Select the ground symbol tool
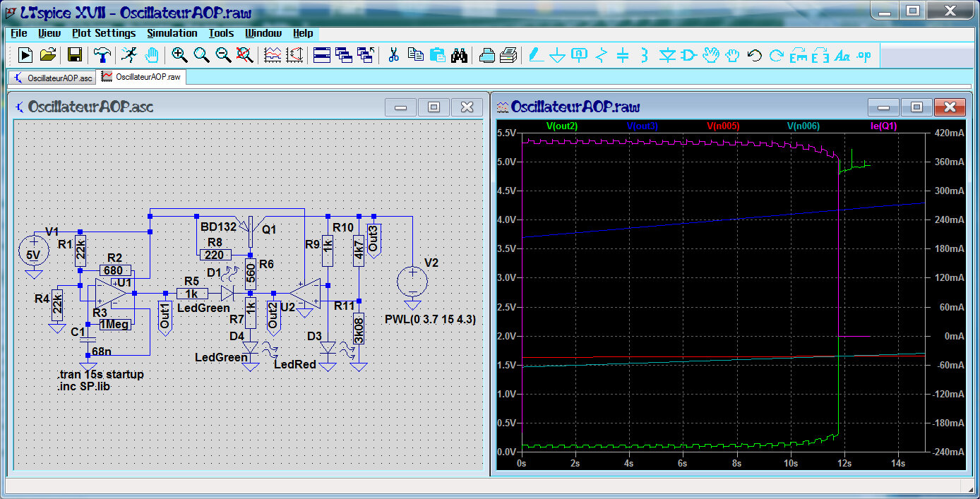 [x=558, y=54]
